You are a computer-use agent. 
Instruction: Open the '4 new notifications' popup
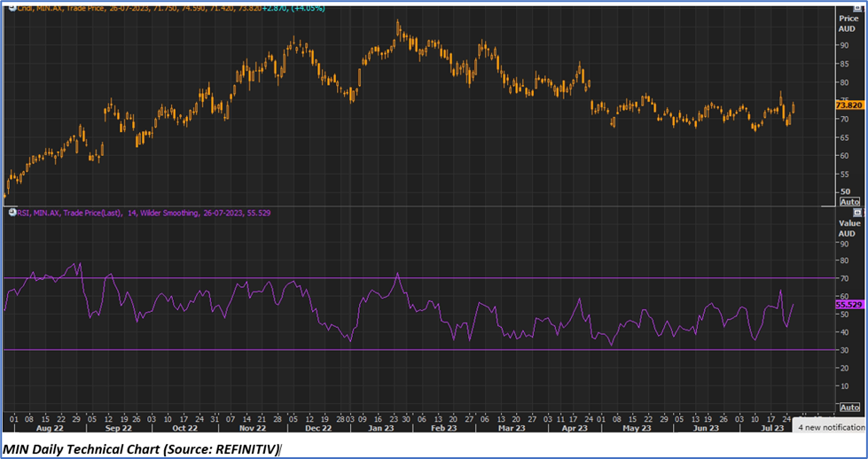coord(831,427)
